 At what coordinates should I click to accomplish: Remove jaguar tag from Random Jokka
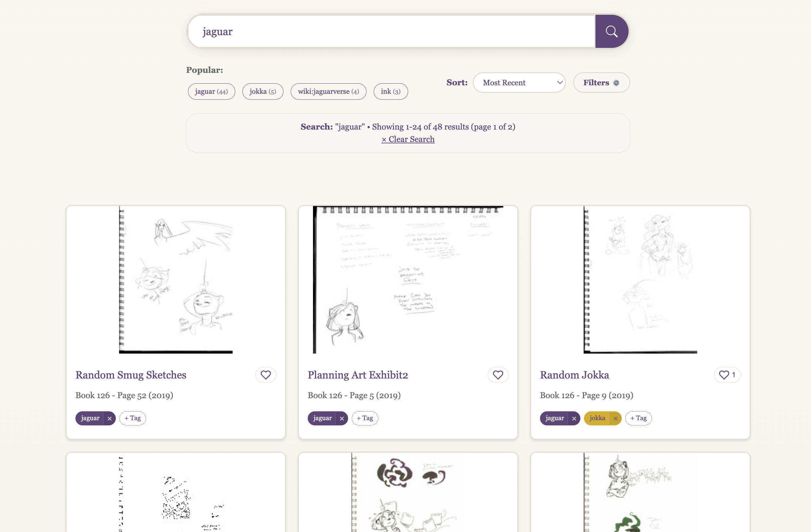(574, 418)
